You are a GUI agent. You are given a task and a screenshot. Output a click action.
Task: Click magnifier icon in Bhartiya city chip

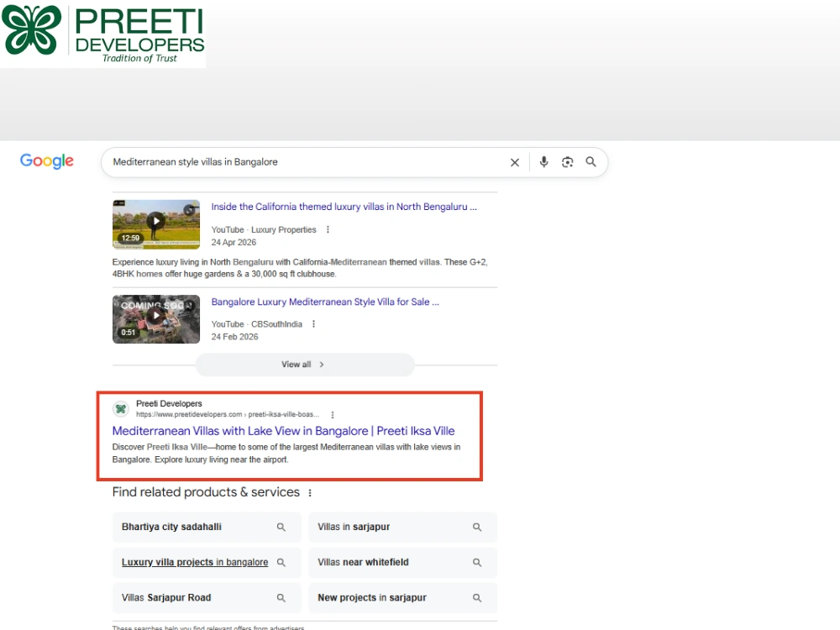[x=281, y=528]
